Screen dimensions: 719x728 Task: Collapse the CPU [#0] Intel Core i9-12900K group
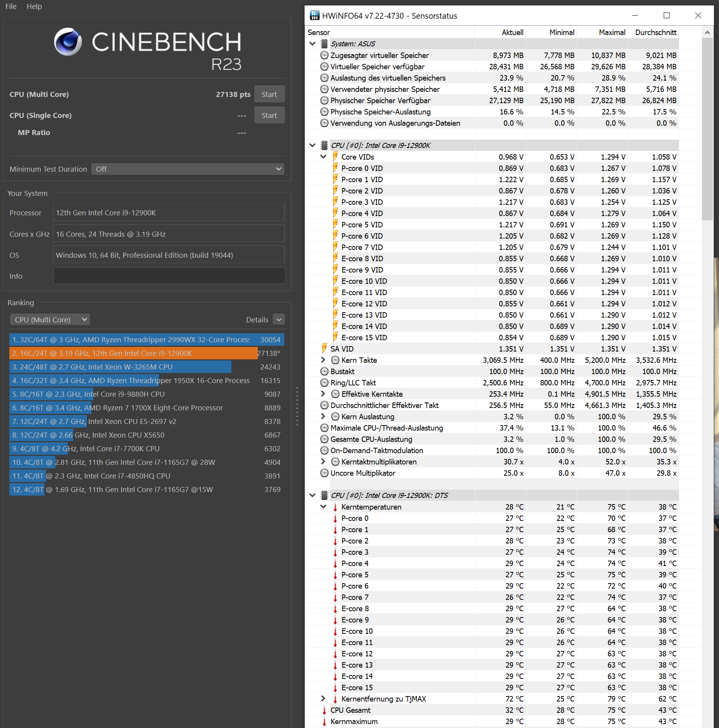(312, 145)
